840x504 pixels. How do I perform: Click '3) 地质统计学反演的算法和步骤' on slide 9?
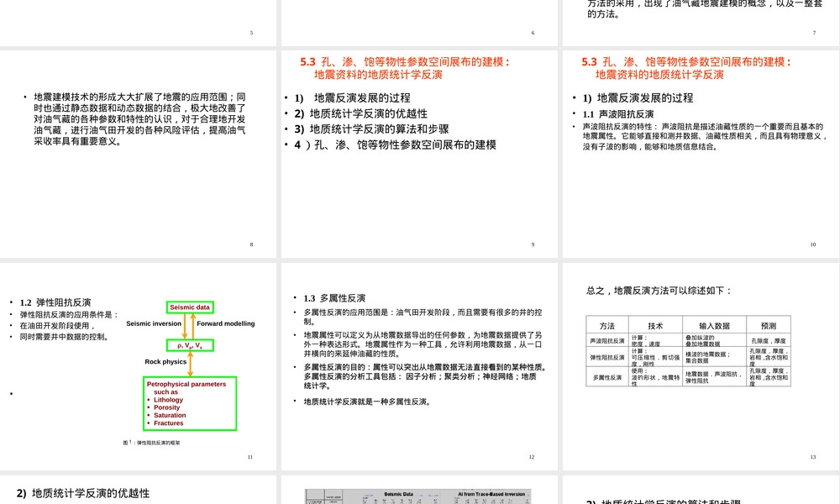371,129
